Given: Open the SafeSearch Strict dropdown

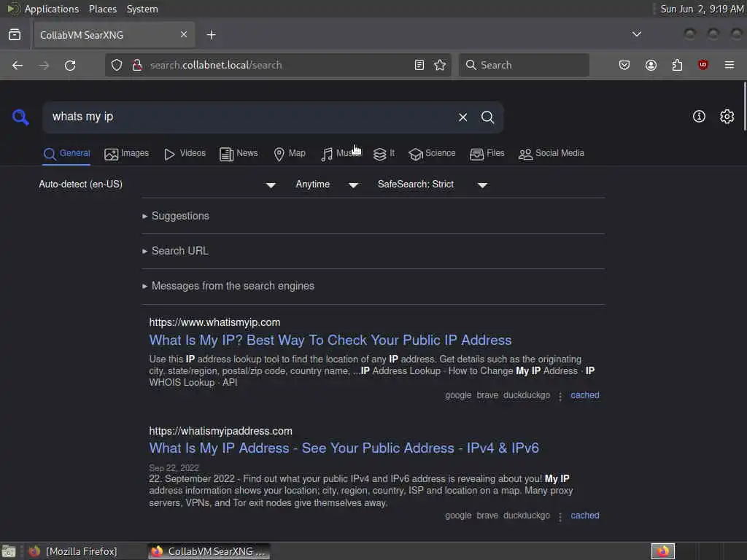Looking at the screenshot, I should (x=432, y=184).
